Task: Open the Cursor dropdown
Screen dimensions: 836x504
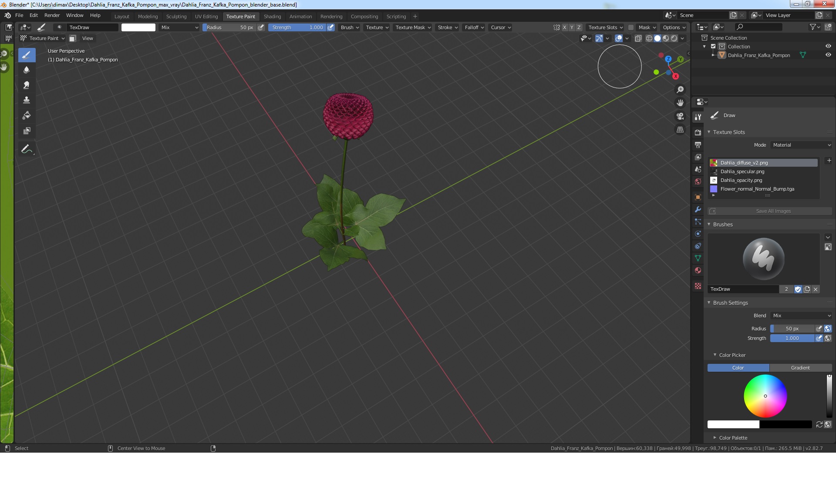Action: coord(501,27)
